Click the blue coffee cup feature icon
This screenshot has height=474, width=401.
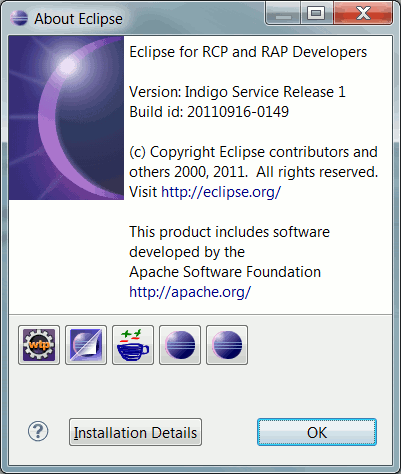click(x=133, y=345)
